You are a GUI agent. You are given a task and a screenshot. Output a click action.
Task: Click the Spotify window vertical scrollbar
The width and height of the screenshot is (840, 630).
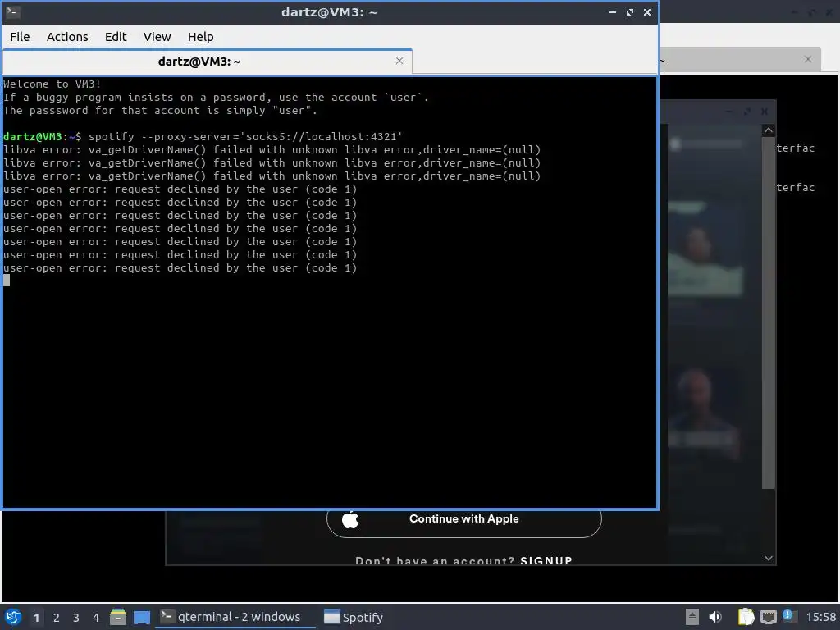768,312
